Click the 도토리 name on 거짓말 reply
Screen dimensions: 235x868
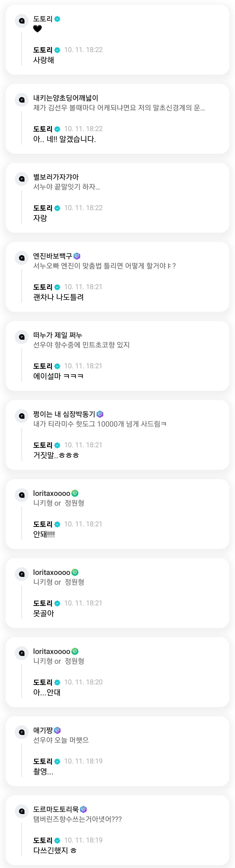(43, 445)
